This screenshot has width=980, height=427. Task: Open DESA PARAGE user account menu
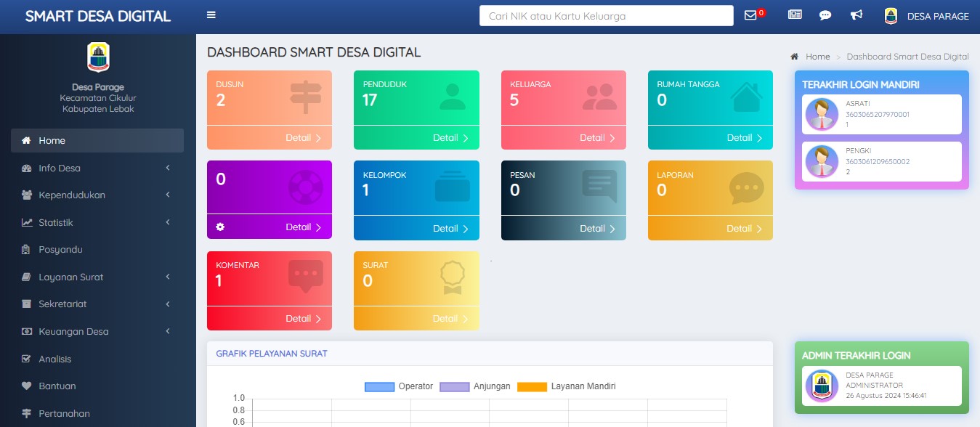(x=927, y=16)
